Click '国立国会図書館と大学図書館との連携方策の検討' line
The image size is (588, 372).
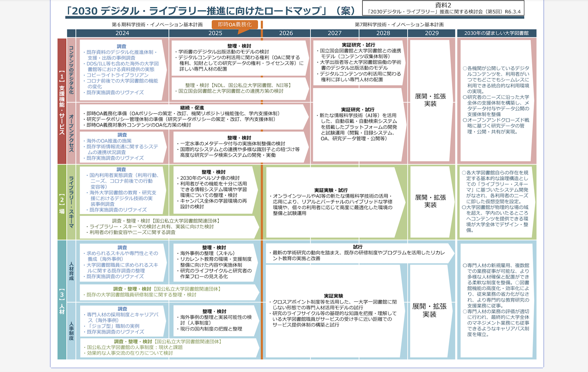pos(229,91)
